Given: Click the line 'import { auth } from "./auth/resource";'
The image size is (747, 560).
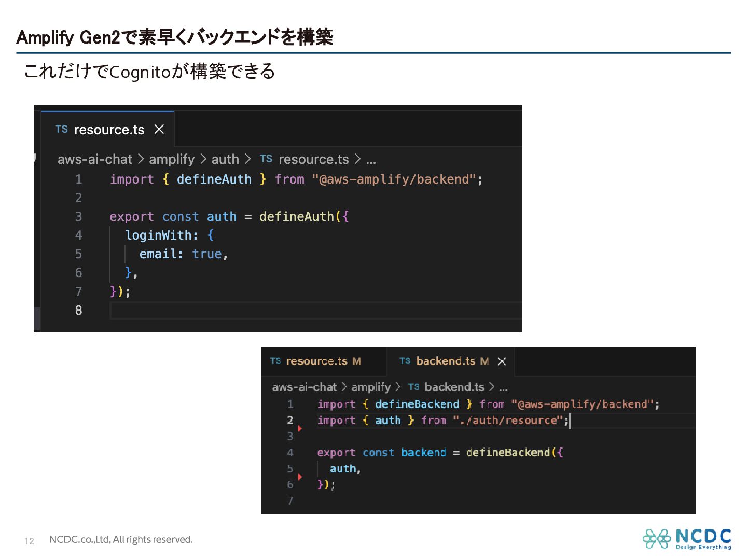Looking at the screenshot, I should [443, 421].
